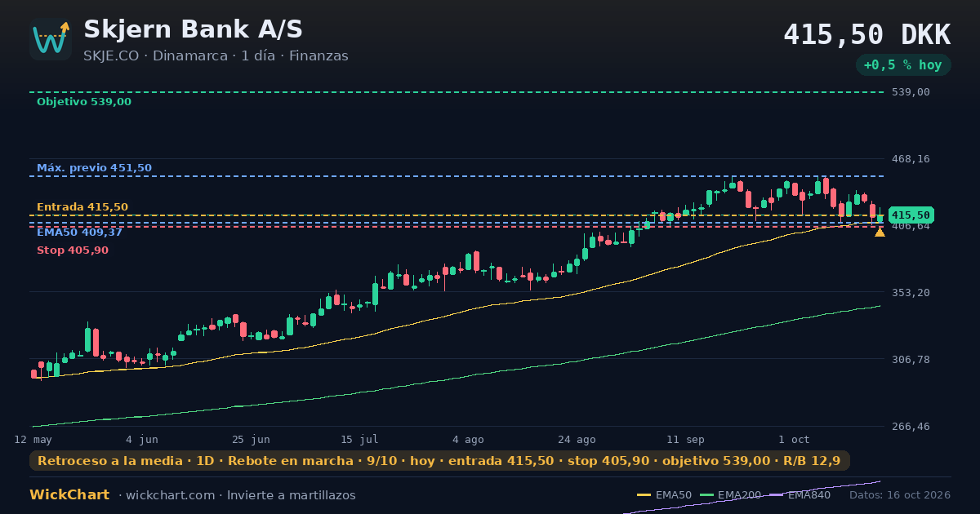Click the 24 ago date label

pos(577,440)
